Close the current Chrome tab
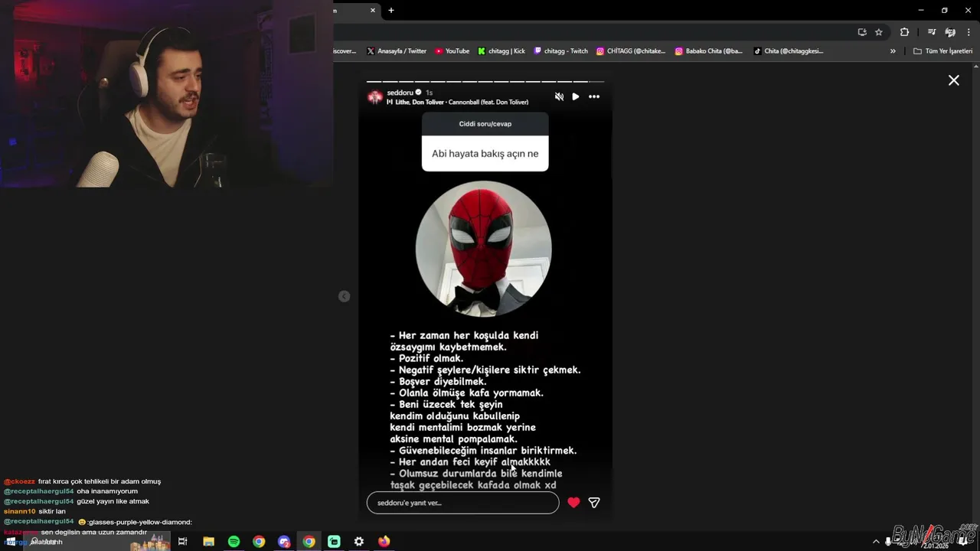The image size is (980, 551). pyautogui.click(x=373, y=10)
